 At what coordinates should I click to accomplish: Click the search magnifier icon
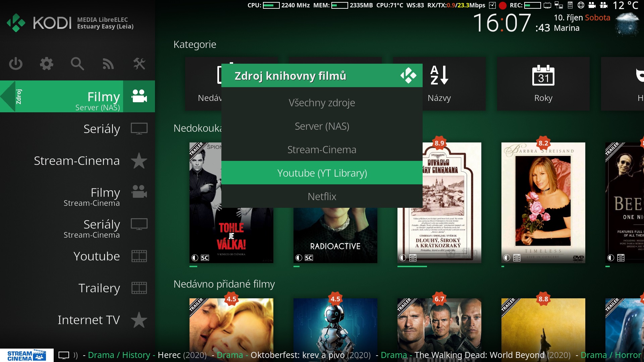coord(77,64)
